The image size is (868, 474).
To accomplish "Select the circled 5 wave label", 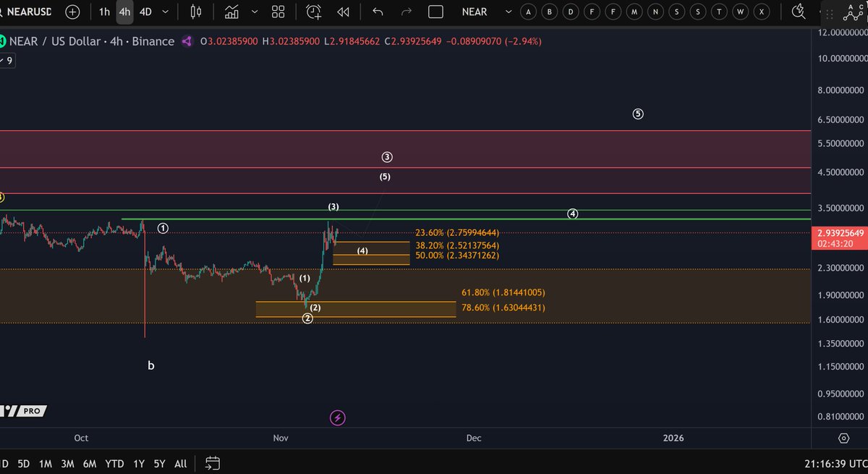I will coord(638,114).
